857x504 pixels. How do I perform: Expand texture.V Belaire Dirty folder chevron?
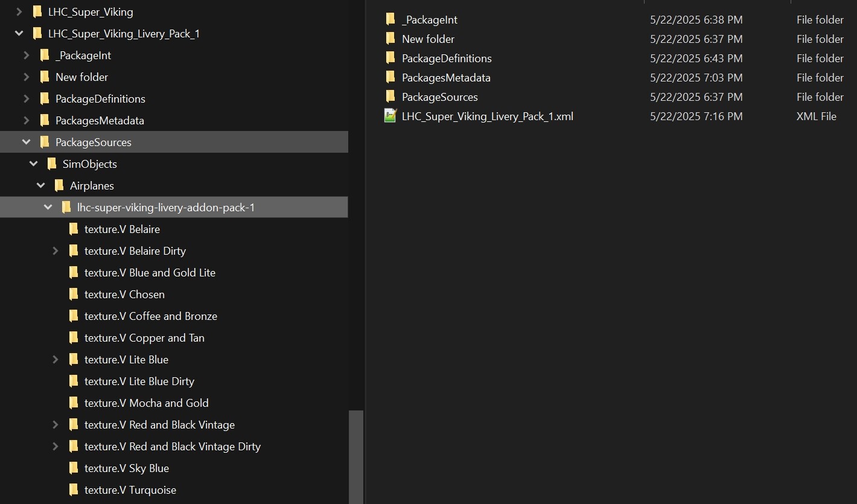pos(56,250)
